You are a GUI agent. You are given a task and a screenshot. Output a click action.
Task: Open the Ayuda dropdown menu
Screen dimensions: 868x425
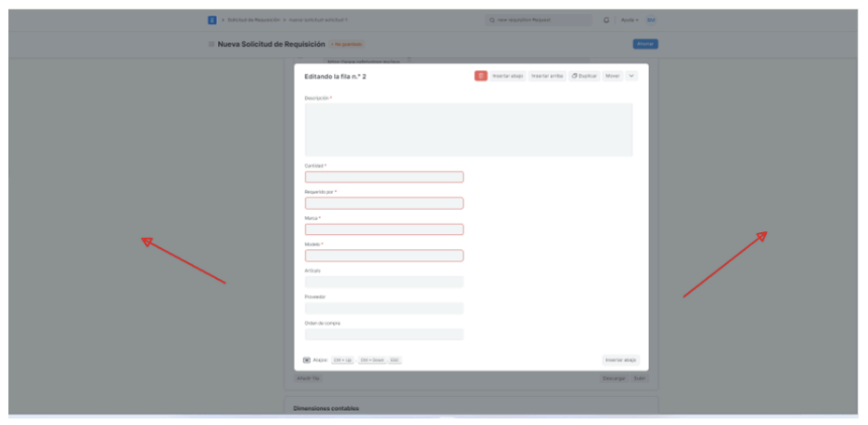[629, 20]
